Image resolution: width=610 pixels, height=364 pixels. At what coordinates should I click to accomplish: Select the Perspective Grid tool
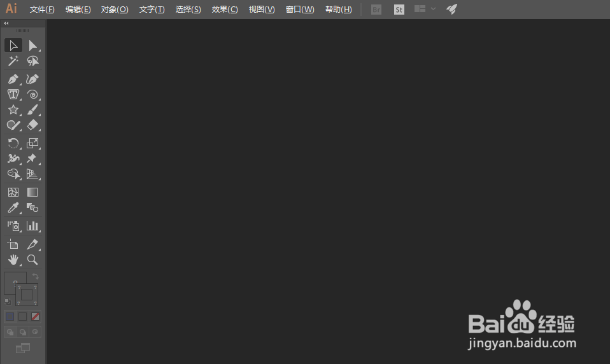pyautogui.click(x=32, y=174)
